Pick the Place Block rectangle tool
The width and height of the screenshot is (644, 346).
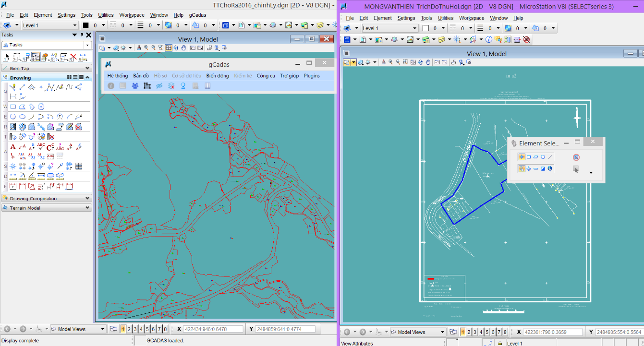(13, 107)
